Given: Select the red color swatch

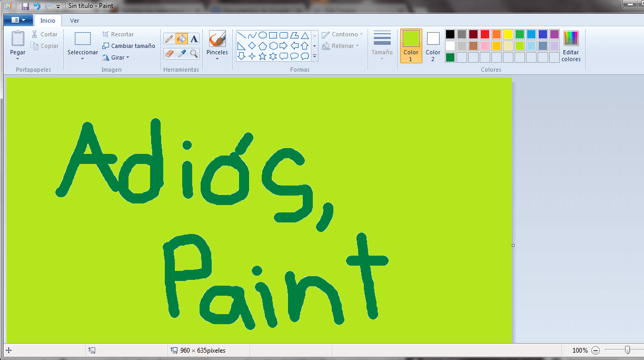Looking at the screenshot, I should [x=485, y=34].
